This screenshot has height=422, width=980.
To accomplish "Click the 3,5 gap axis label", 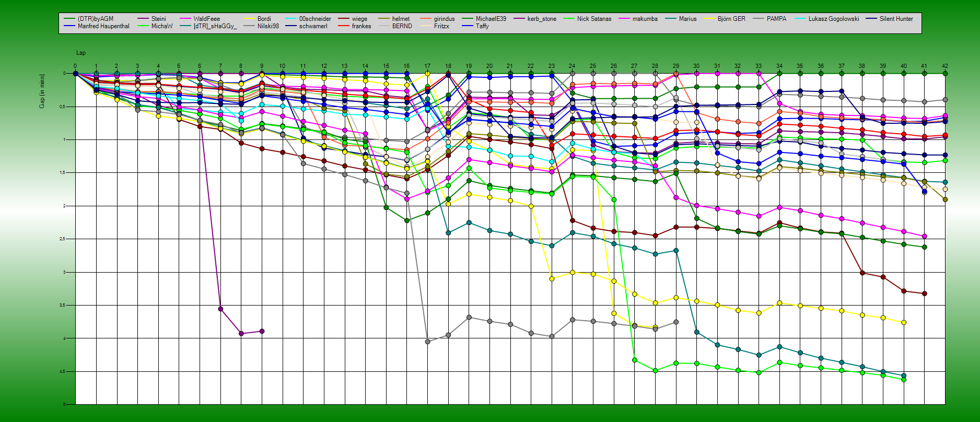I will coord(63,305).
